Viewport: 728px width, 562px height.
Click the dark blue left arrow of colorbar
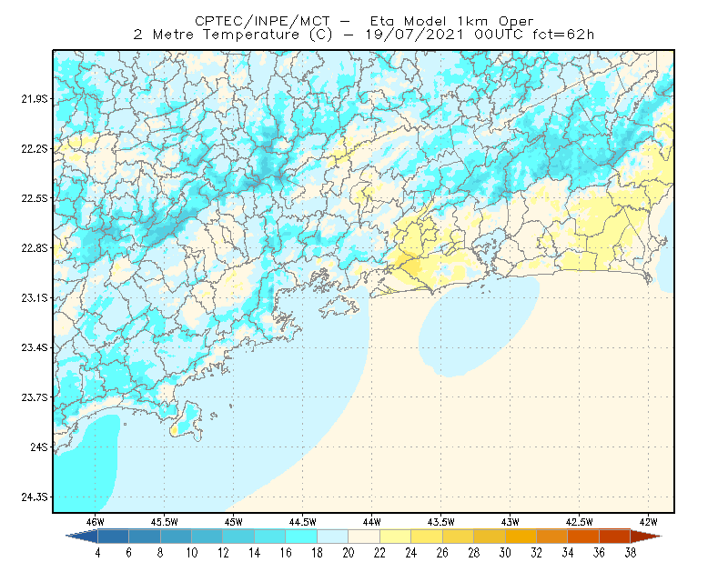(83, 537)
